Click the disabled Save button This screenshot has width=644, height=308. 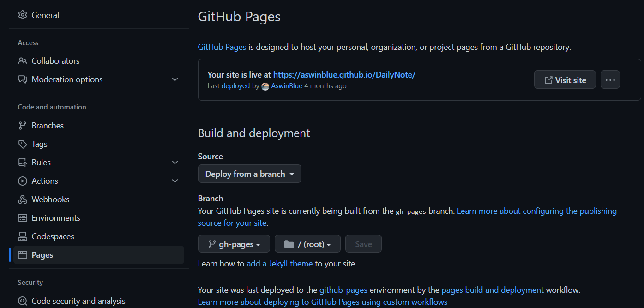363,244
